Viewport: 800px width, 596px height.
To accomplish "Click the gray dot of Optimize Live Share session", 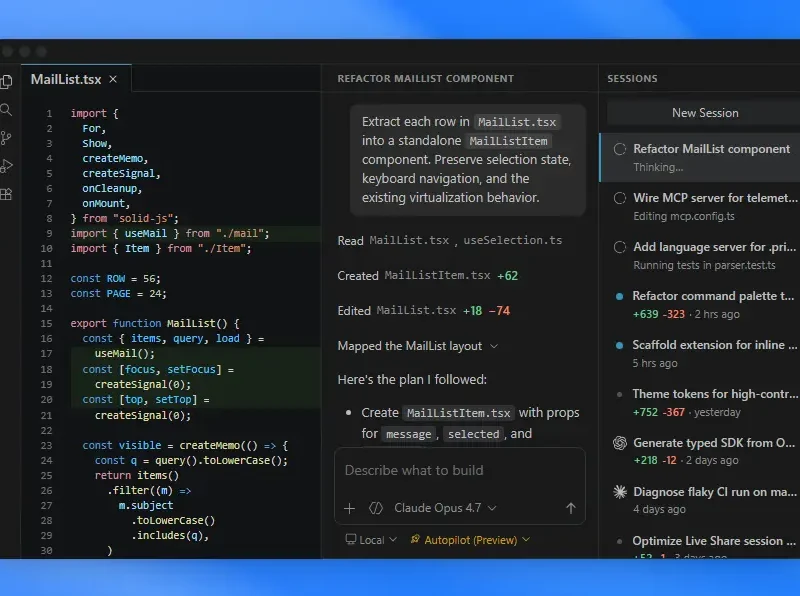I will (x=619, y=541).
